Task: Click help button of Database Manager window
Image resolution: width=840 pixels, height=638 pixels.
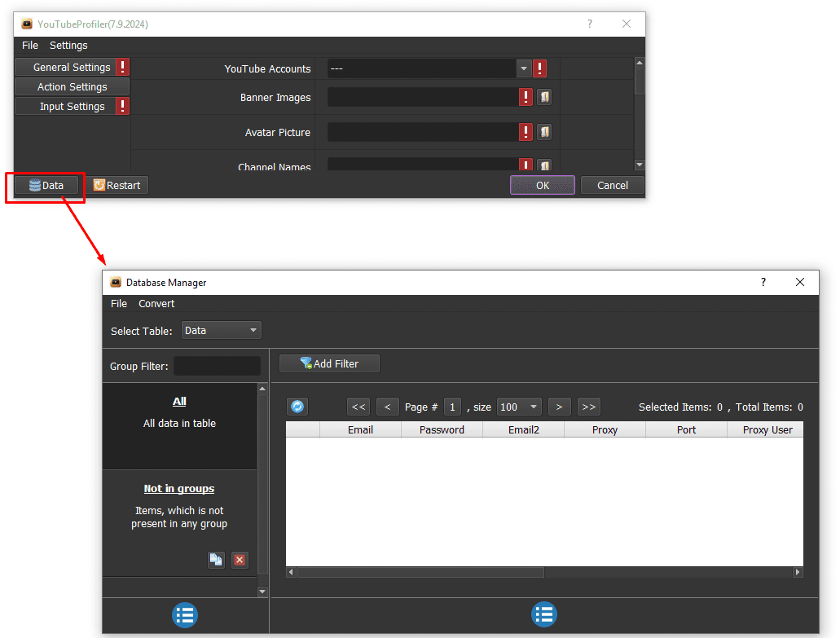Action: (763, 282)
